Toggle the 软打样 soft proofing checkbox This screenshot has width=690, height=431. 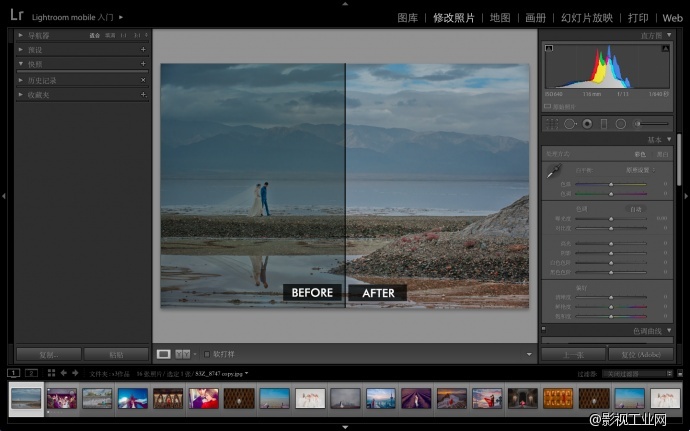[x=206, y=353]
